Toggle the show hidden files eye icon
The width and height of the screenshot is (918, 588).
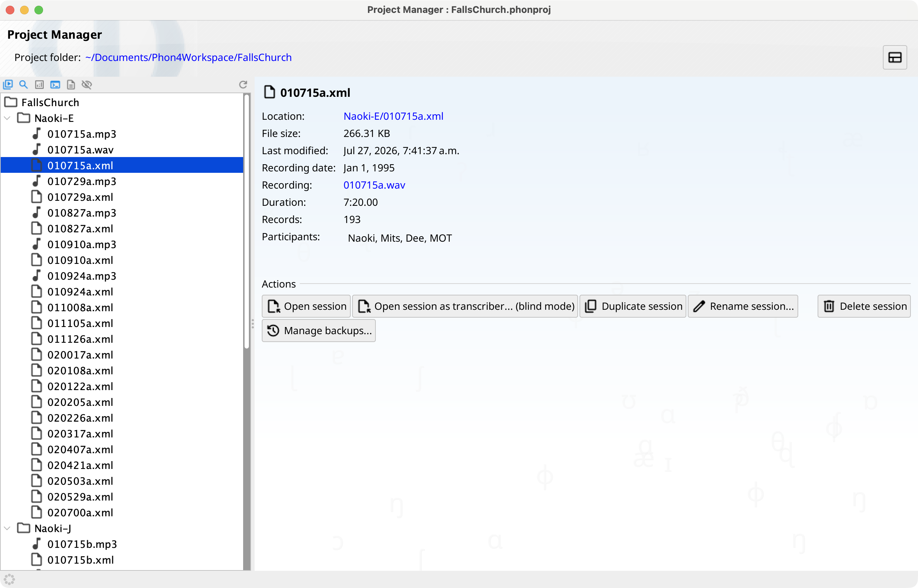pos(87,84)
